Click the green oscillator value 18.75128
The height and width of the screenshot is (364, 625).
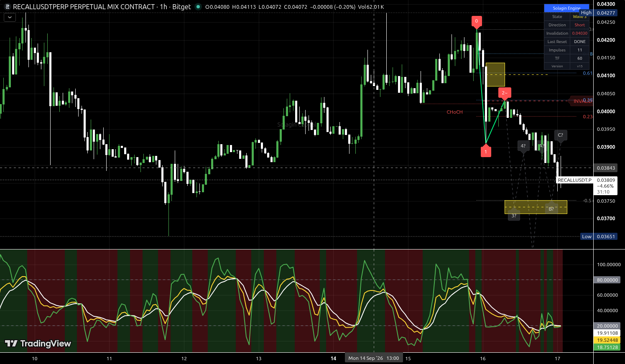607,347
